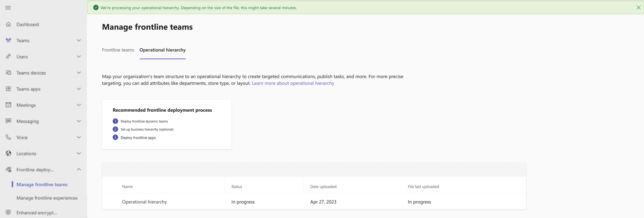Switch to the Frontline teams tab
Image resolution: width=644 pixels, height=218 pixels.
click(118, 50)
